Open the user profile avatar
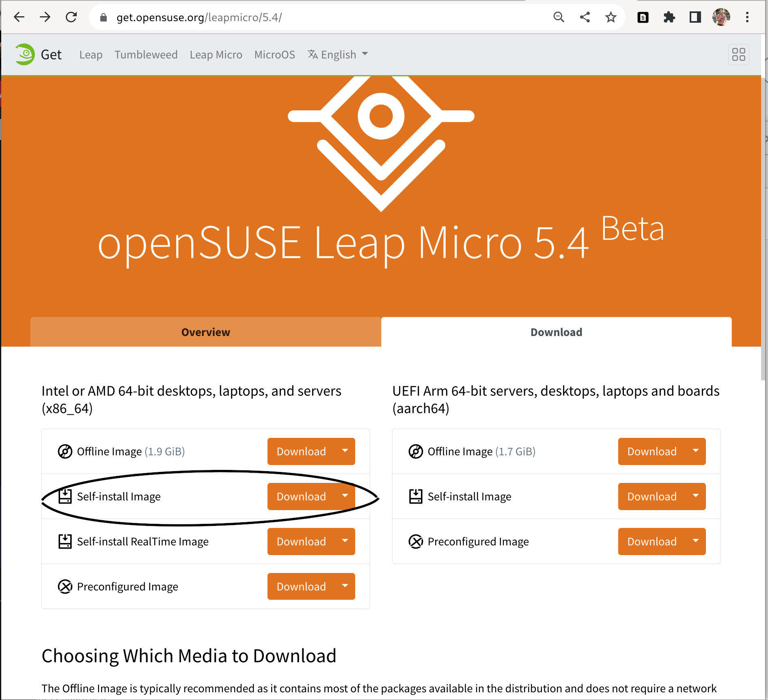The image size is (768, 700). coord(721,17)
